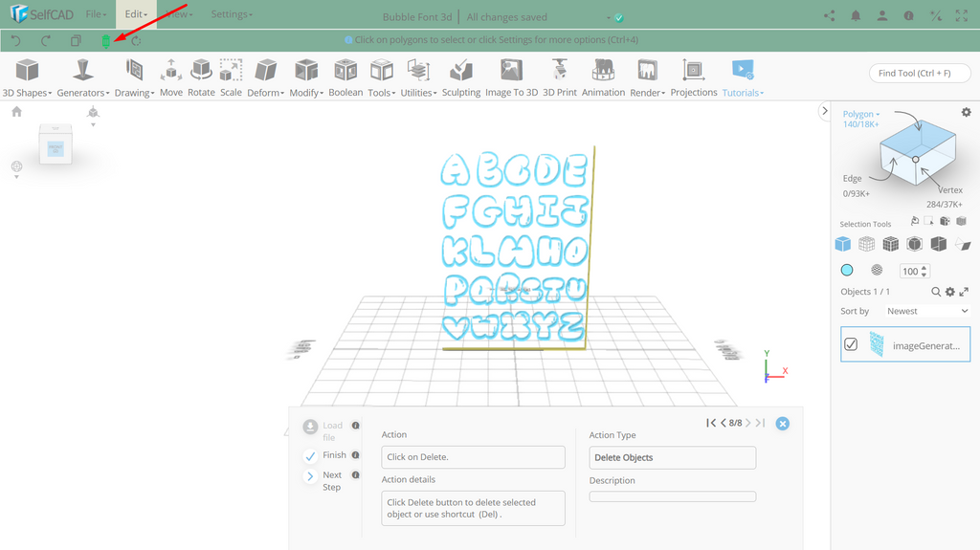Search objects with magnifier icon

tap(936, 292)
